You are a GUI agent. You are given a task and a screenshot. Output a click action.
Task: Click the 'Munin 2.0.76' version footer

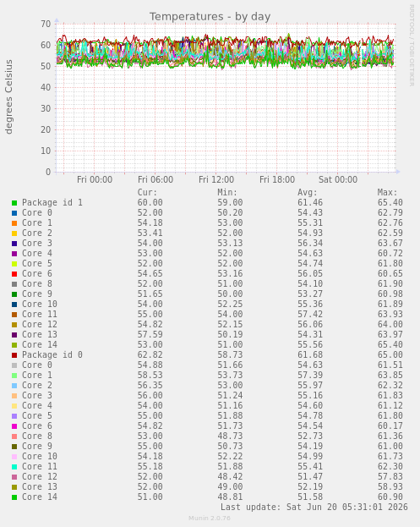pos(210,519)
